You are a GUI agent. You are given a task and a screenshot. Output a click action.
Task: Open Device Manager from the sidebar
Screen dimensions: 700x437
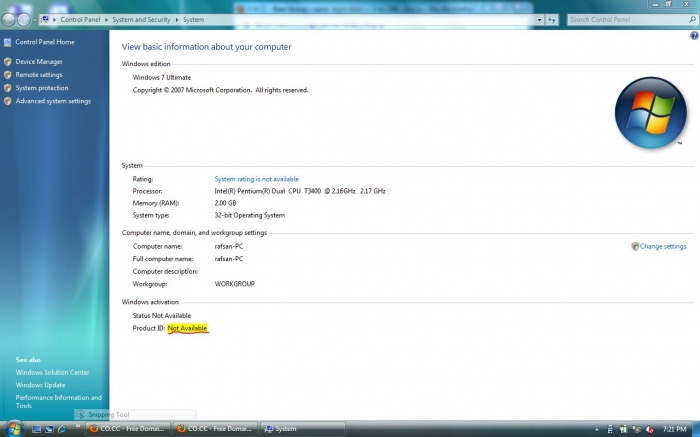[39, 62]
